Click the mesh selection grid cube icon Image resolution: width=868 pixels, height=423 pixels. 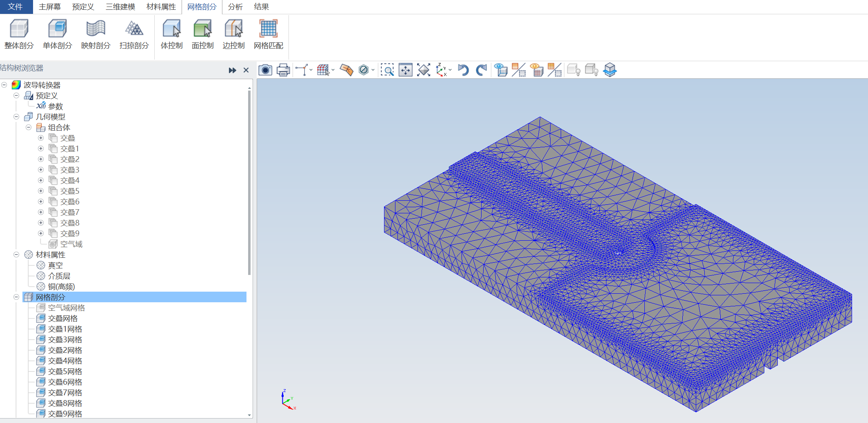pyautogui.click(x=323, y=70)
